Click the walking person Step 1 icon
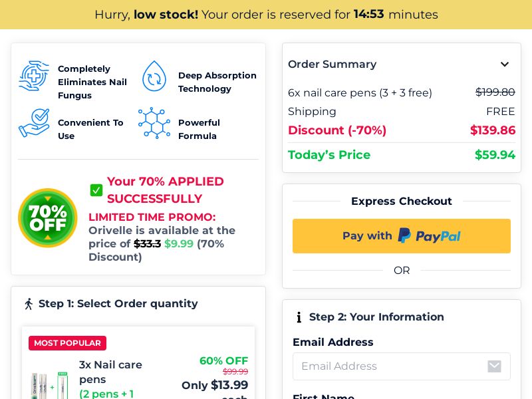532x399 pixels. coord(29,304)
